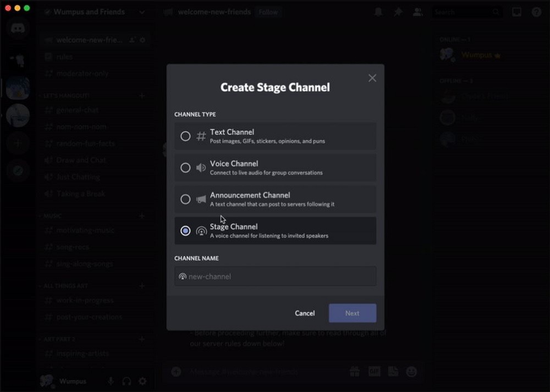Open the inbox icon
550x392 pixels.
tap(516, 12)
